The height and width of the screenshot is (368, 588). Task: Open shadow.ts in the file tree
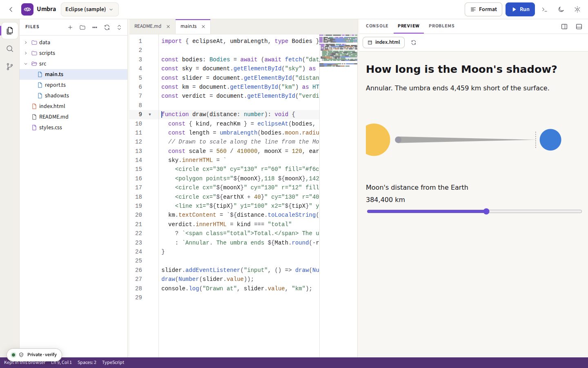click(x=73, y=96)
